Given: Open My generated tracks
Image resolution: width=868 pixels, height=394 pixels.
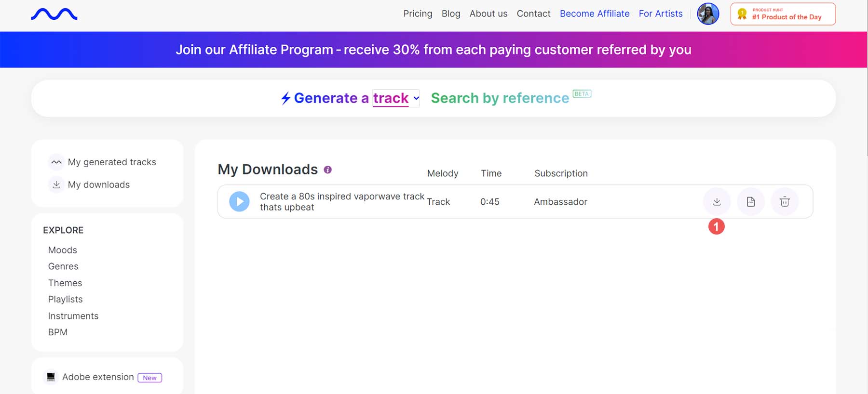Looking at the screenshot, I should coord(111,162).
